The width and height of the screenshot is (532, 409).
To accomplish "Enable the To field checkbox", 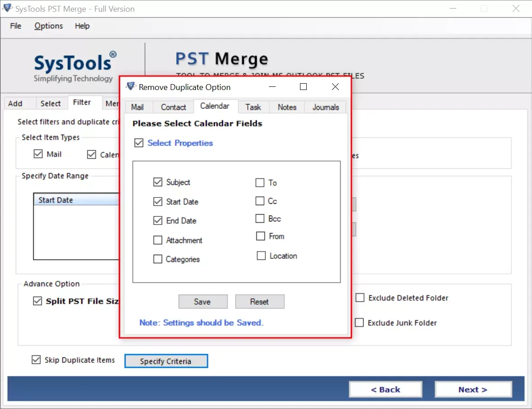I will pos(260,183).
